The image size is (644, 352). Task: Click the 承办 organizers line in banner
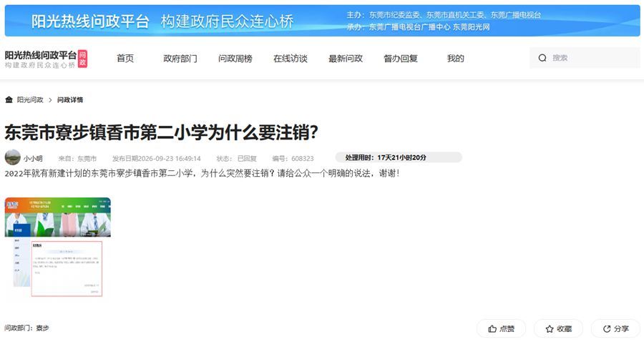coord(418,27)
